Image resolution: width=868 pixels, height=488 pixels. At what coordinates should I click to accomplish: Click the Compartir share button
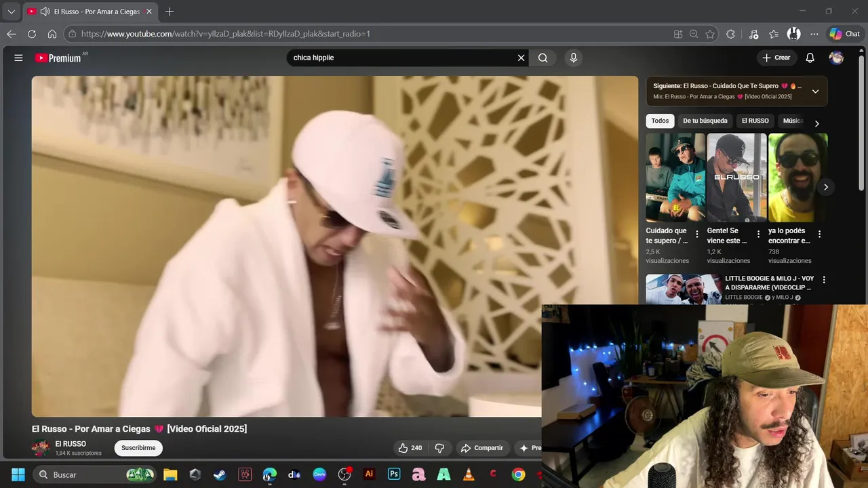pos(482,448)
